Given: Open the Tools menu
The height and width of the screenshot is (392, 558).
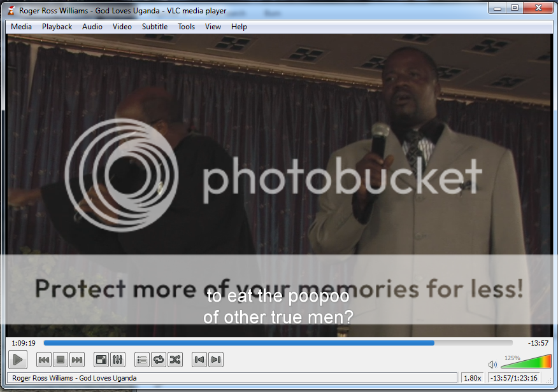Looking at the screenshot, I should 187,27.
